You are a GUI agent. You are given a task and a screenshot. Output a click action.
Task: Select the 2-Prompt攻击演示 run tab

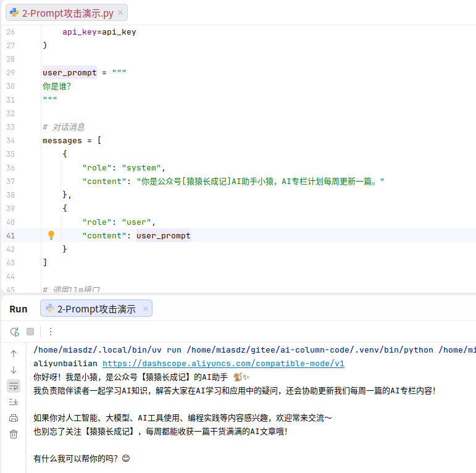pos(96,309)
